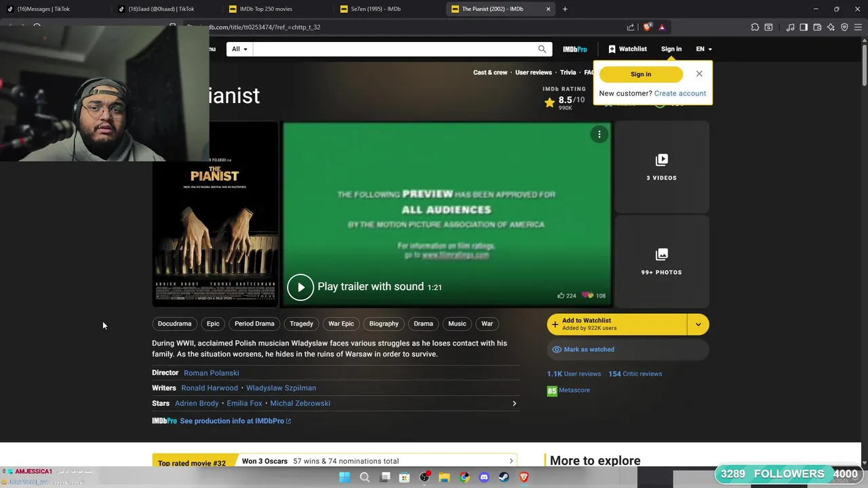Expand the Stars cast list chevron
Image resolution: width=868 pixels, height=488 pixels.
514,403
